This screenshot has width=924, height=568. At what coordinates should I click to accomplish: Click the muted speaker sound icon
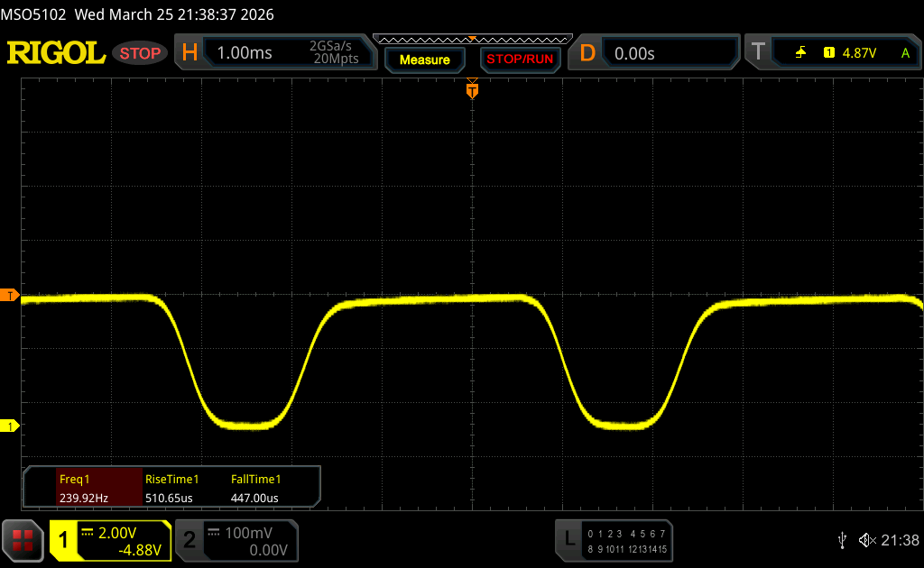click(867, 539)
